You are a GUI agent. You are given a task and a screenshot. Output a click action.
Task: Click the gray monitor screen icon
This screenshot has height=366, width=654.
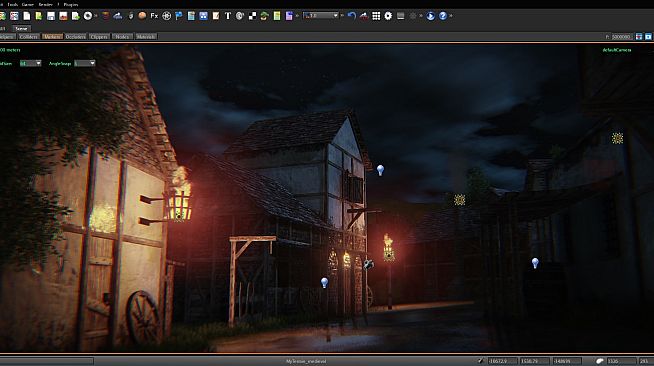click(400, 16)
